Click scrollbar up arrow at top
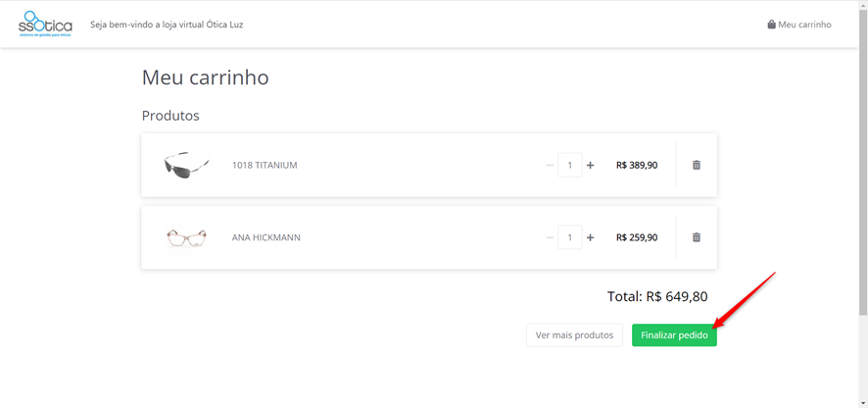The image size is (868, 408). point(863,5)
